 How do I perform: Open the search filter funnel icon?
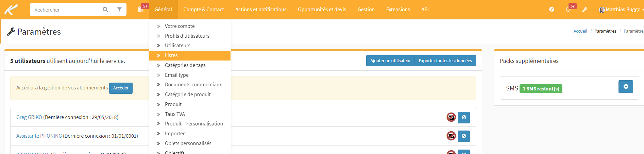pos(119,10)
